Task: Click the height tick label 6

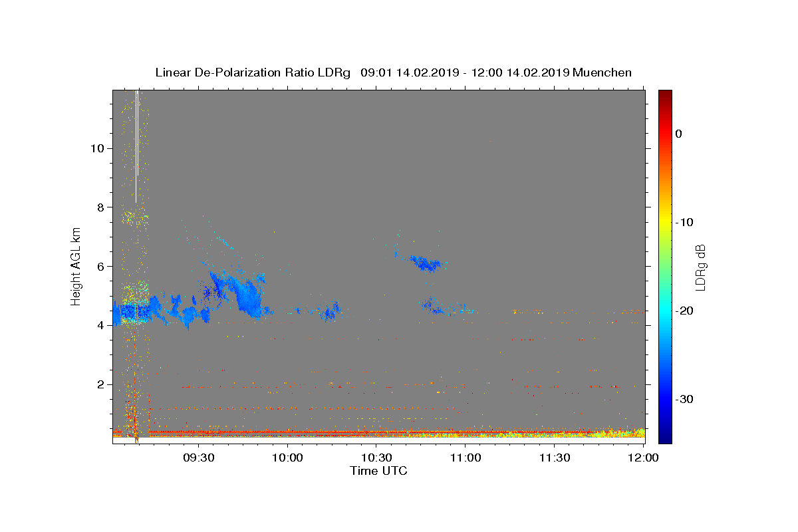Action: (x=100, y=267)
